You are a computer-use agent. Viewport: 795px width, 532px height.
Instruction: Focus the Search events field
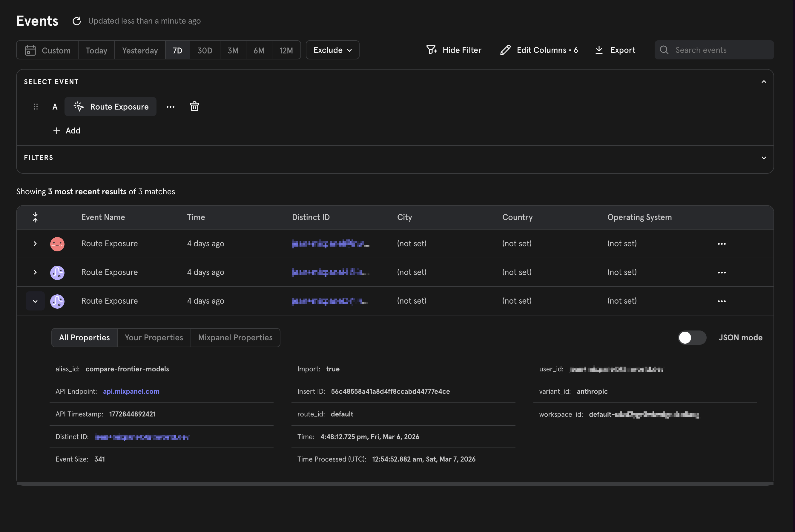[719, 50]
